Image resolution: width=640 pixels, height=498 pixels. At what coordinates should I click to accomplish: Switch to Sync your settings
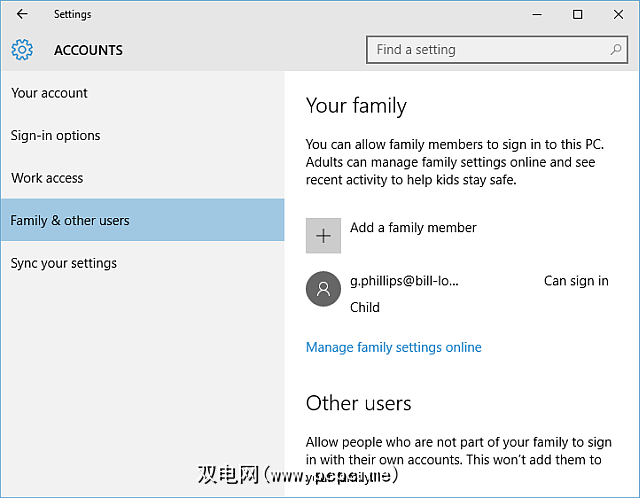click(64, 263)
